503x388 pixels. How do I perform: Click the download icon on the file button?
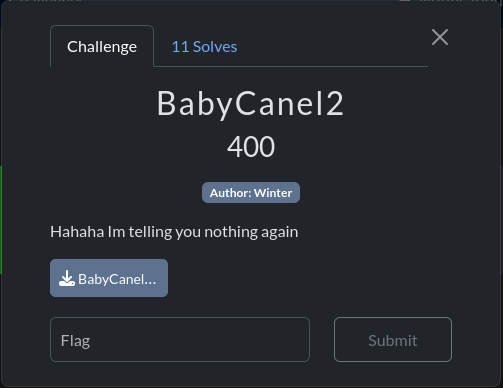(67, 278)
